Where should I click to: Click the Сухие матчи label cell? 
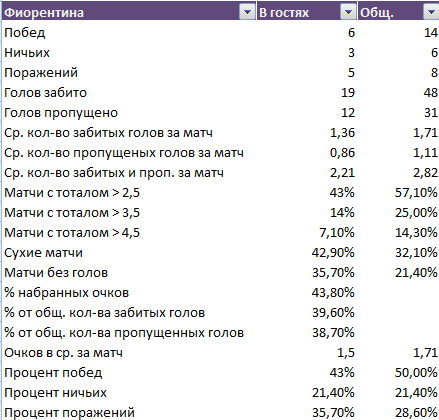(x=129, y=252)
